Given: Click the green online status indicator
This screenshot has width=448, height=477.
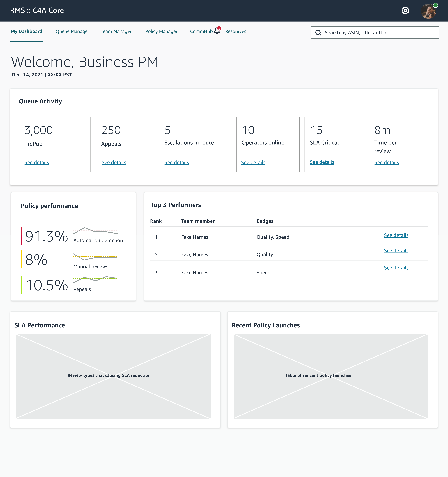Looking at the screenshot, I should click(436, 5).
